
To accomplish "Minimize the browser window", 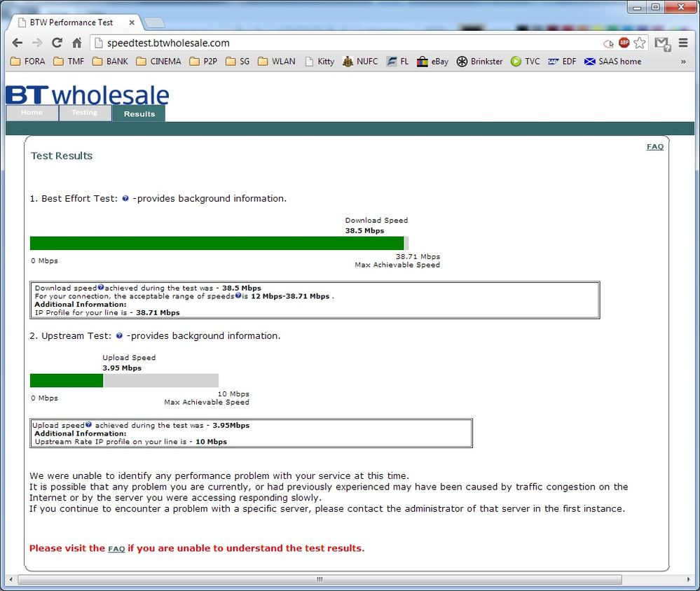I will coord(637,7).
